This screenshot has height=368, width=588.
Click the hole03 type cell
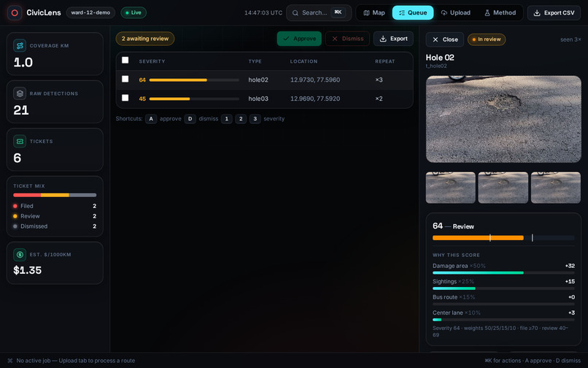coord(258,99)
